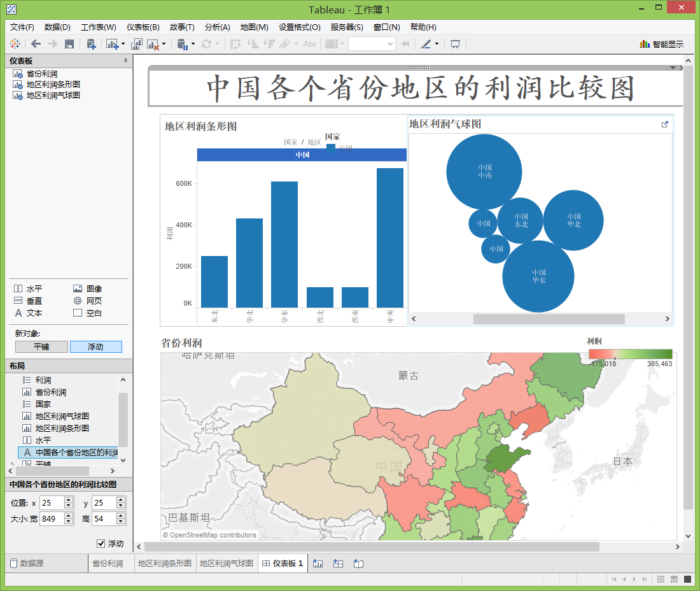This screenshot has height=591, width=700.
Task: Add a 垂直 vertical layout container
Action: pyautogui.click(x=28, y=301)
